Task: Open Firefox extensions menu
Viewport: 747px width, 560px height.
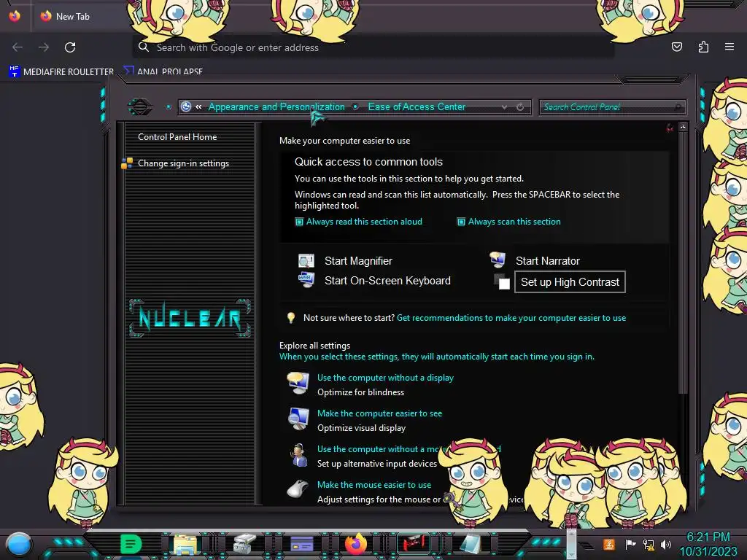Action: [x=703, y=47]
